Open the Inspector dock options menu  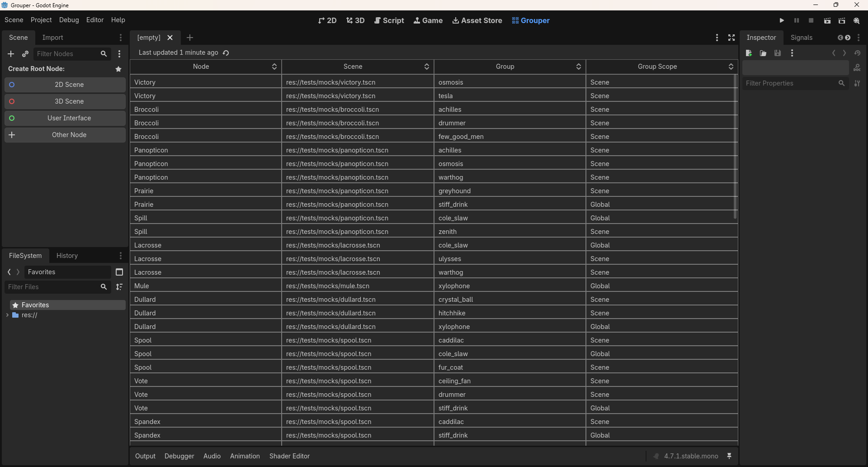pos(859,38)
